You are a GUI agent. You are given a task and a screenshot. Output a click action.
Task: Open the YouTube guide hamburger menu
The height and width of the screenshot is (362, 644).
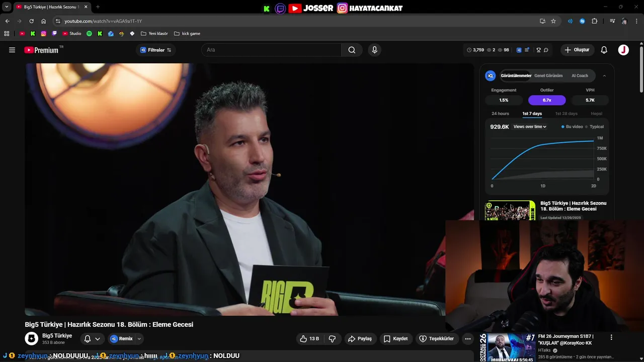(x=12, y=50)
